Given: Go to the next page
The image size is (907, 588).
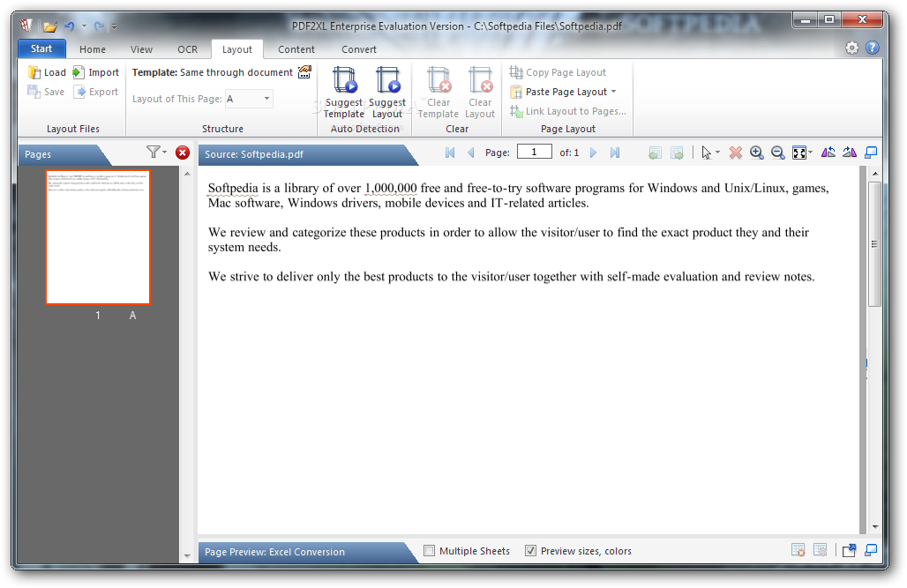Looking at the screenshot, I should coord(594,153).
